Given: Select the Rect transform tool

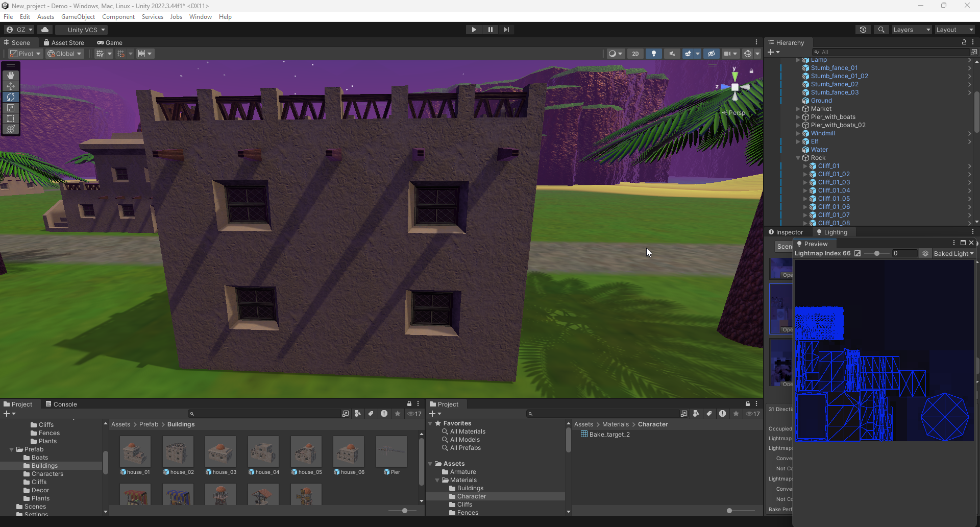Looking at the screenshot, I should coord(11,118).
